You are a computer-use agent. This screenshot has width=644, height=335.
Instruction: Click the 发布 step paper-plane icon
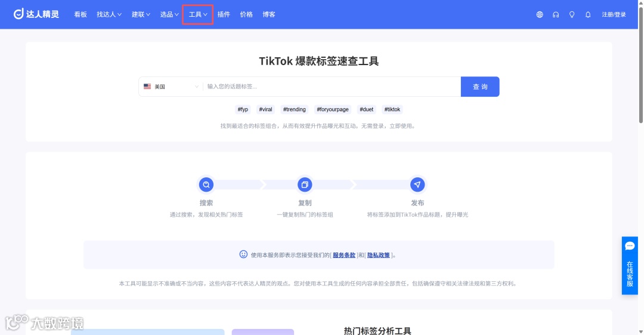click(417, 185)
